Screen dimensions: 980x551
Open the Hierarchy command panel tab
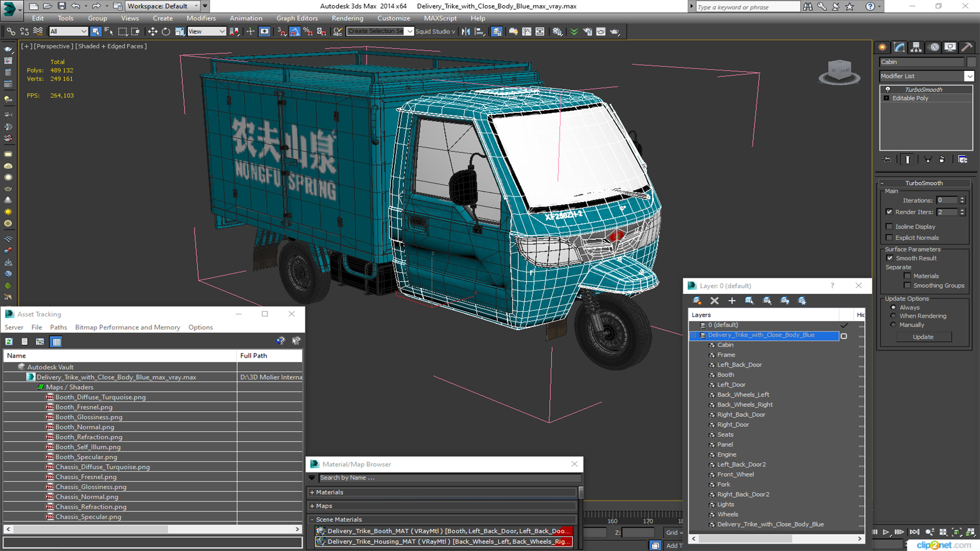coord(916,47)
